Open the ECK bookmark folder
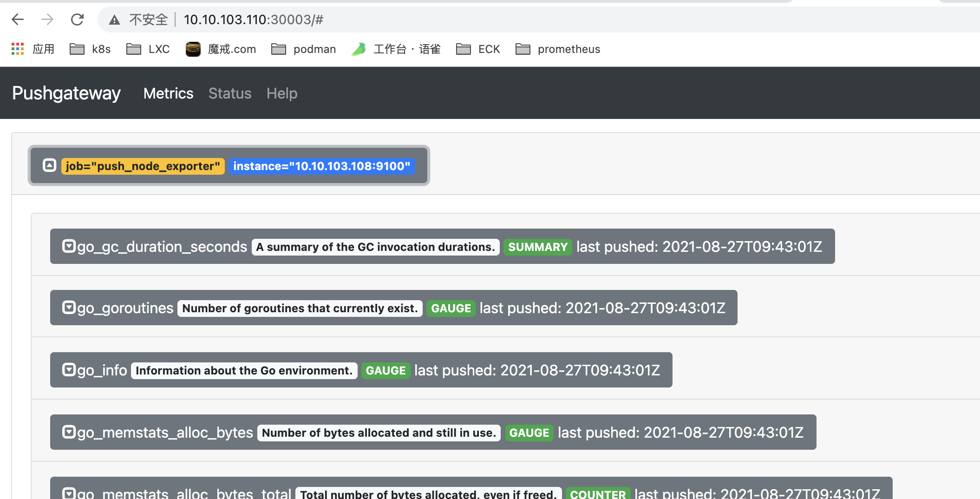The image size is (980, 499). click(x=478, y=49)
